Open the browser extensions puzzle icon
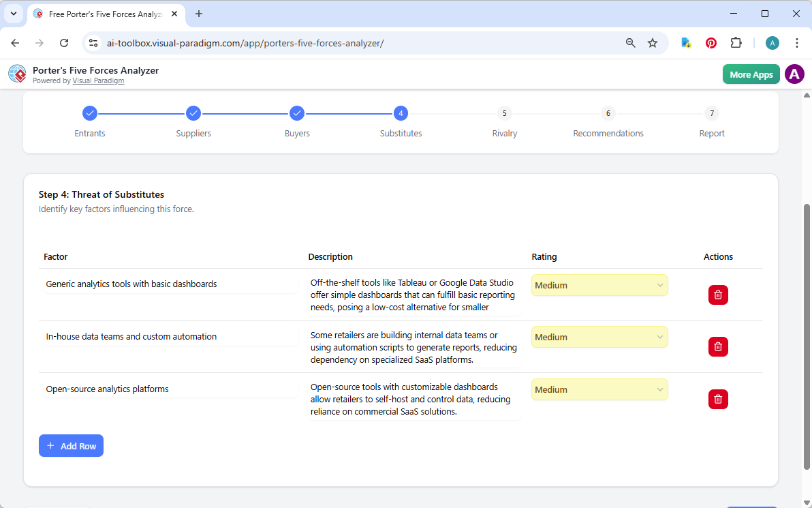Image resolution: width=812 pixels, height=508 pixels. [736, 42]
